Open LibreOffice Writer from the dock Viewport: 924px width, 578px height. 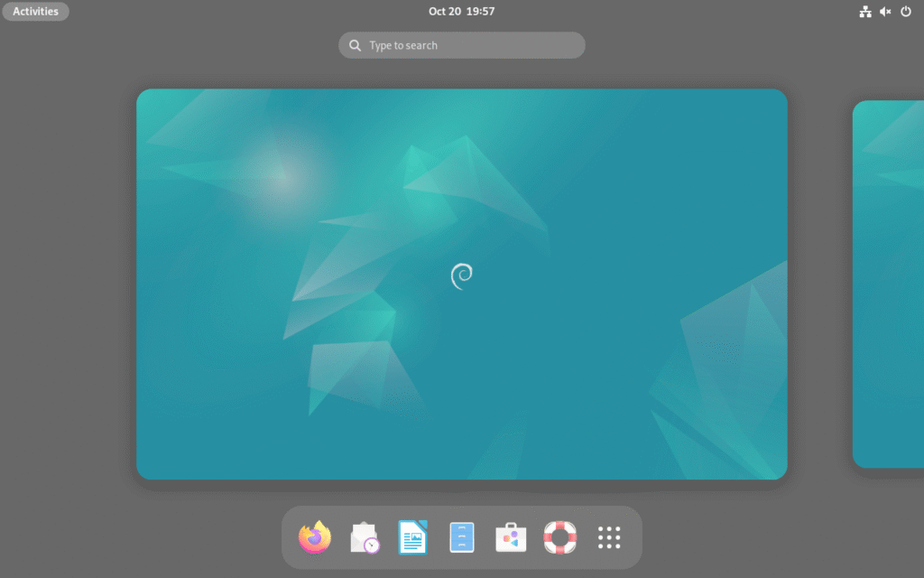click(x=412, y=536)
